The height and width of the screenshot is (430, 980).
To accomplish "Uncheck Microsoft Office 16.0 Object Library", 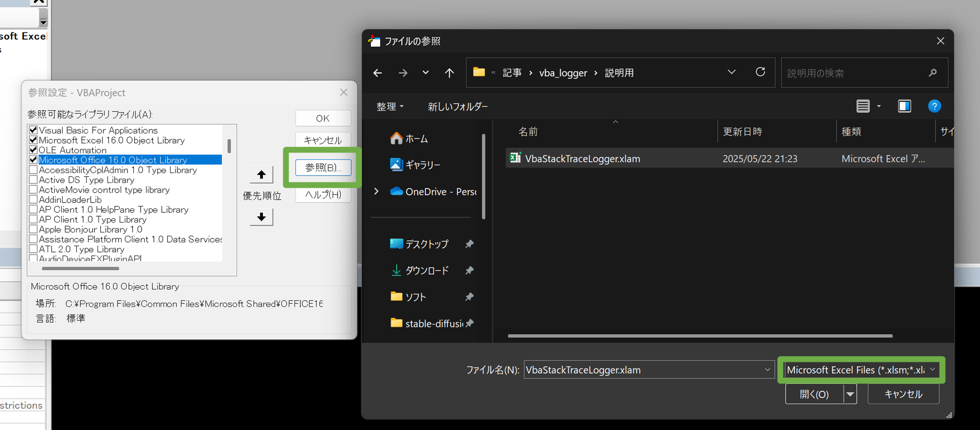I will pos(33,160).
